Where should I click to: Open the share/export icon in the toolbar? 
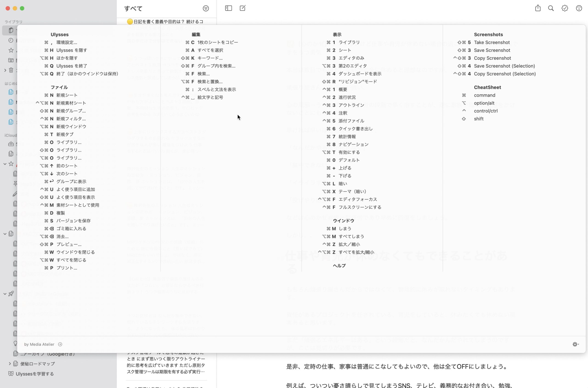click(538, 8)
